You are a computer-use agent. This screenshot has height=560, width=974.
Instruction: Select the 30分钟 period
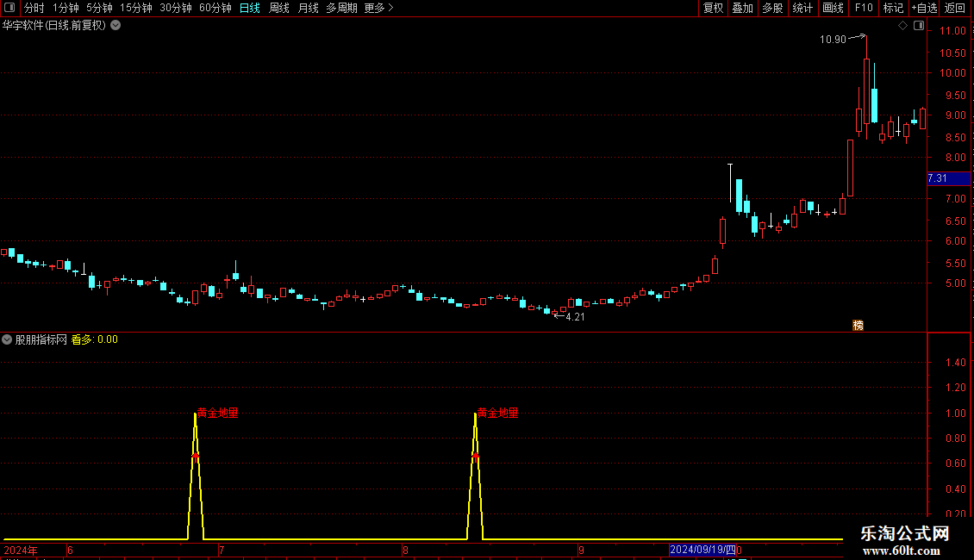pos(175,8)
